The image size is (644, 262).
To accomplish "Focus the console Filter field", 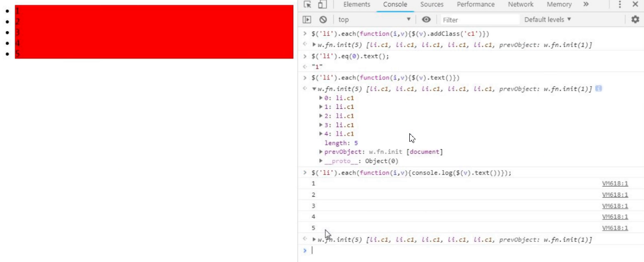I will [480, 19].
